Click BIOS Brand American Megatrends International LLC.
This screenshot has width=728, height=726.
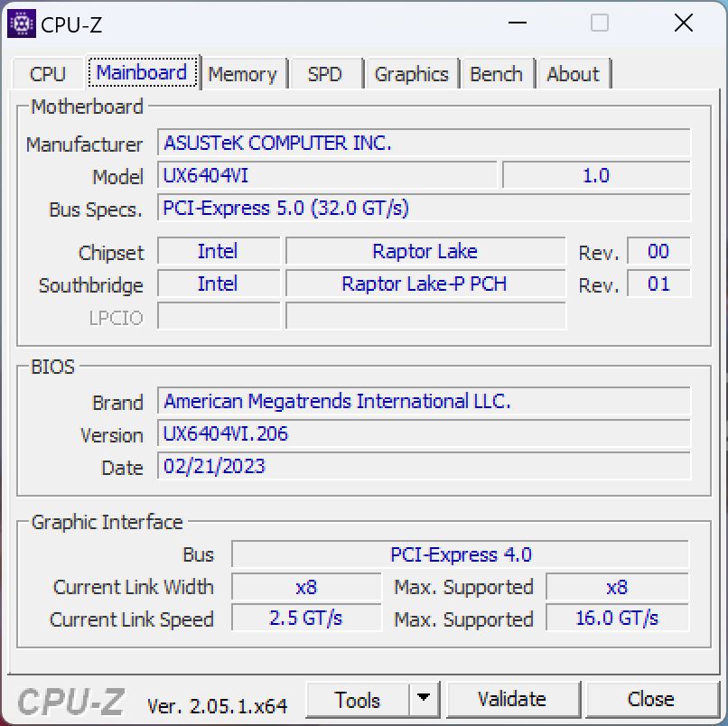pos(424,401)
